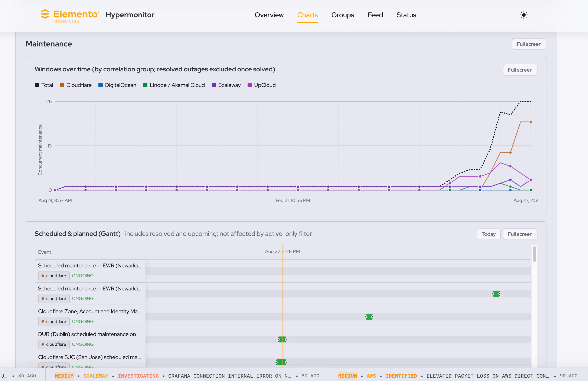
Task: Switch to the Status tab
Action: point(406,15)
